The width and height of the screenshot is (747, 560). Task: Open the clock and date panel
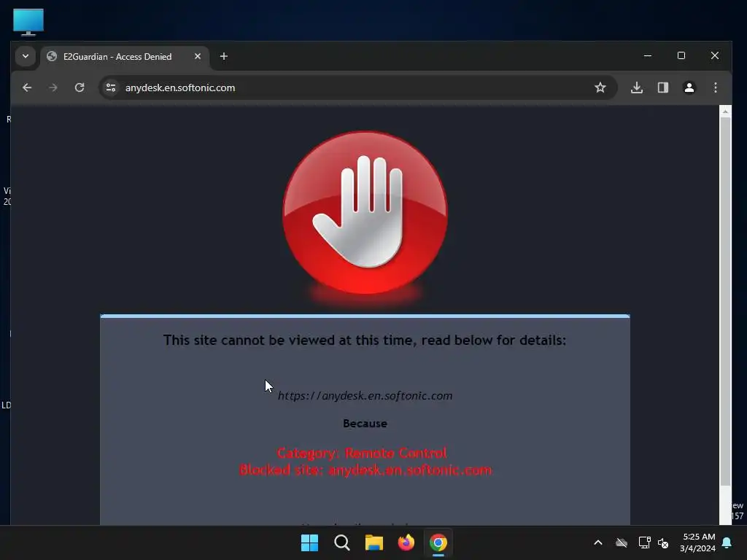point(698,542)
